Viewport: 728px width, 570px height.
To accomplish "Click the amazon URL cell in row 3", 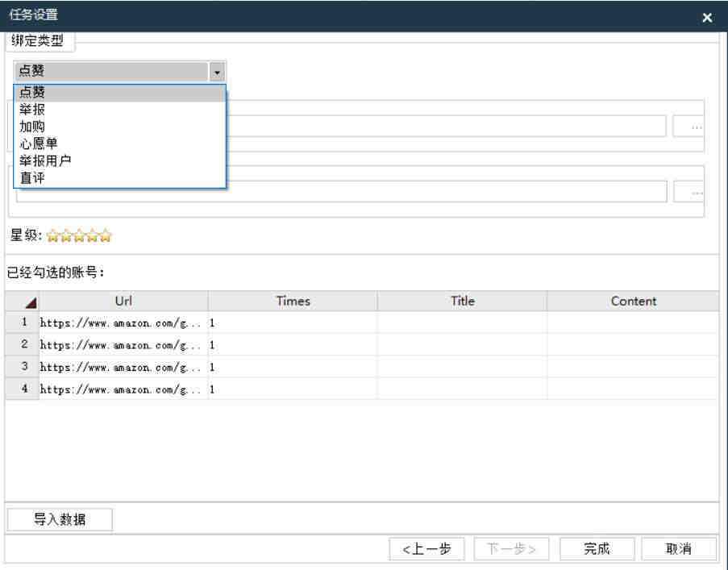I will (123, 367).
